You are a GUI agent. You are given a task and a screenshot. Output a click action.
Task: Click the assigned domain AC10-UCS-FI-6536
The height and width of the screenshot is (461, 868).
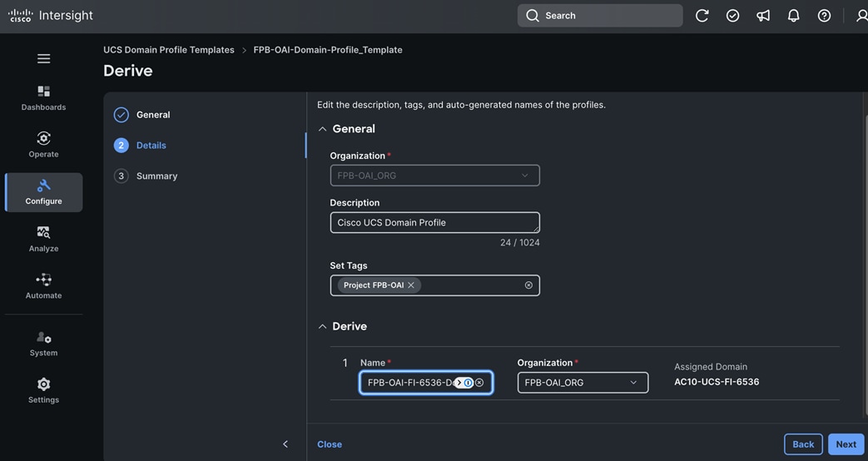[x=717, y=382]
